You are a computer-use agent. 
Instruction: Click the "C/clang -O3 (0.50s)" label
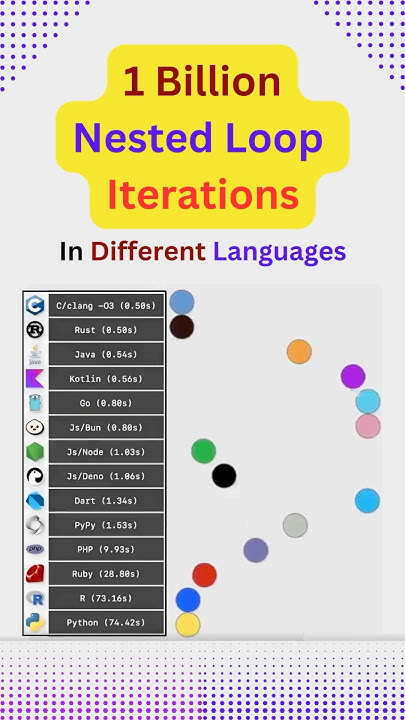(x=106, y=305)
